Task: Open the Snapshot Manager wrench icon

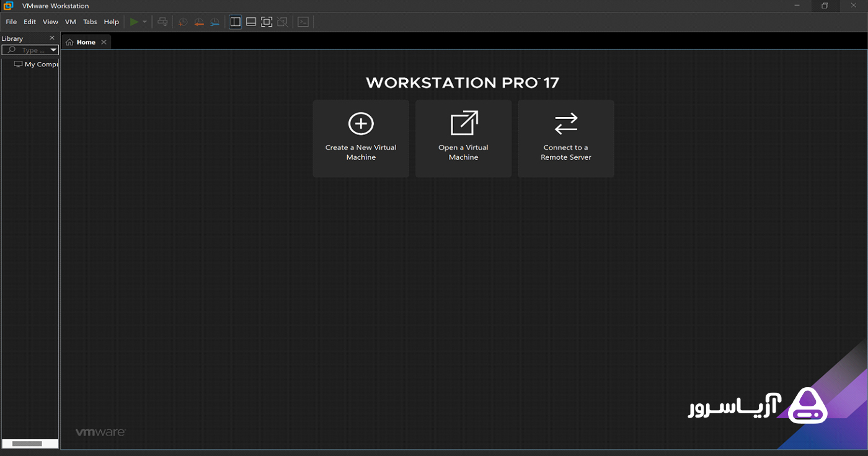Action: click(x=215, y=22)
